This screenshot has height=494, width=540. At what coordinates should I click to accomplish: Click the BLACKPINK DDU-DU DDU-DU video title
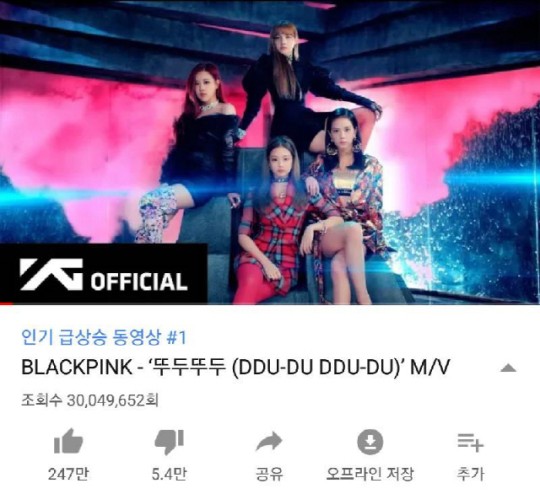click(236, 367)
